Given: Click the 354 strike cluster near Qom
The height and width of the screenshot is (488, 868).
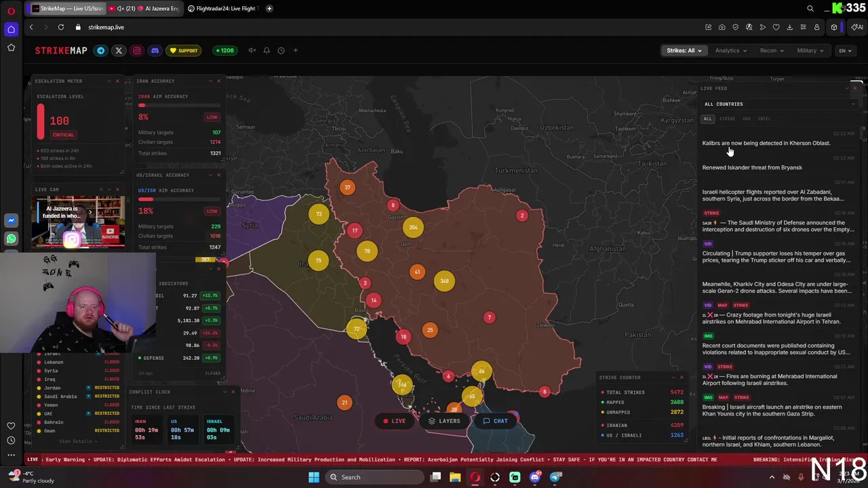Looking at the screenshot, I should (x=413, y=227).
